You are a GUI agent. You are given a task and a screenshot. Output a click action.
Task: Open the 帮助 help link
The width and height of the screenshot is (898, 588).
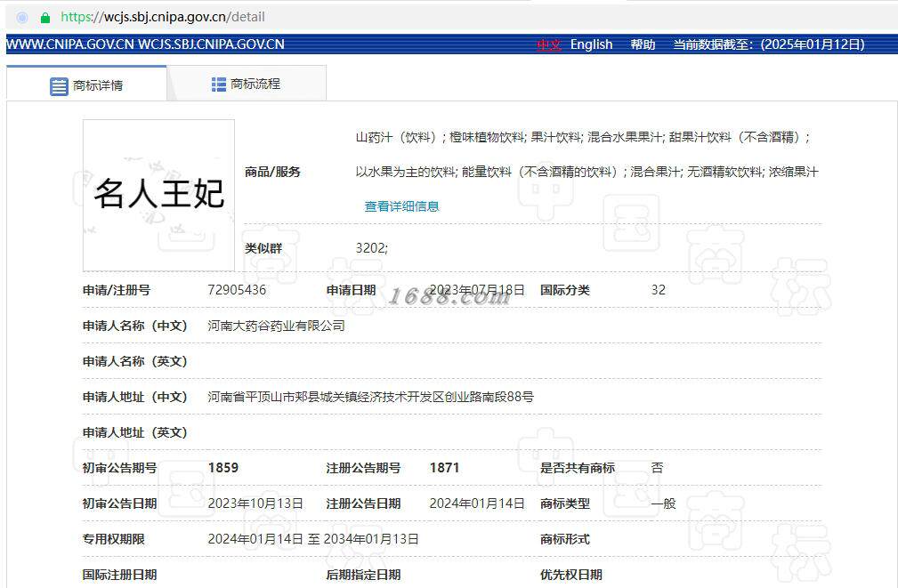coord(643,44)
